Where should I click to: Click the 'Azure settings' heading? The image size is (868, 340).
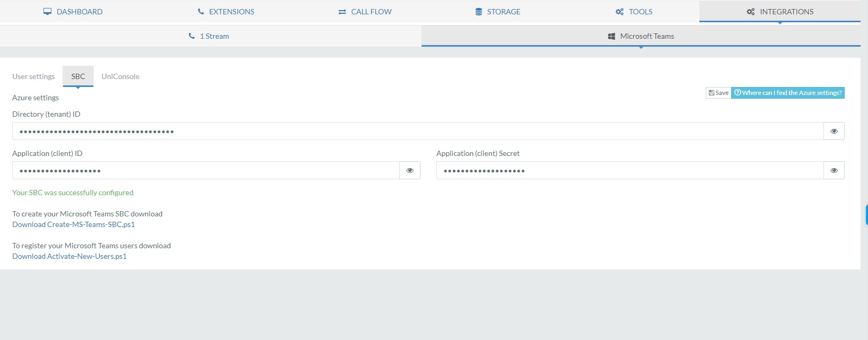click(x=36, y=98)
